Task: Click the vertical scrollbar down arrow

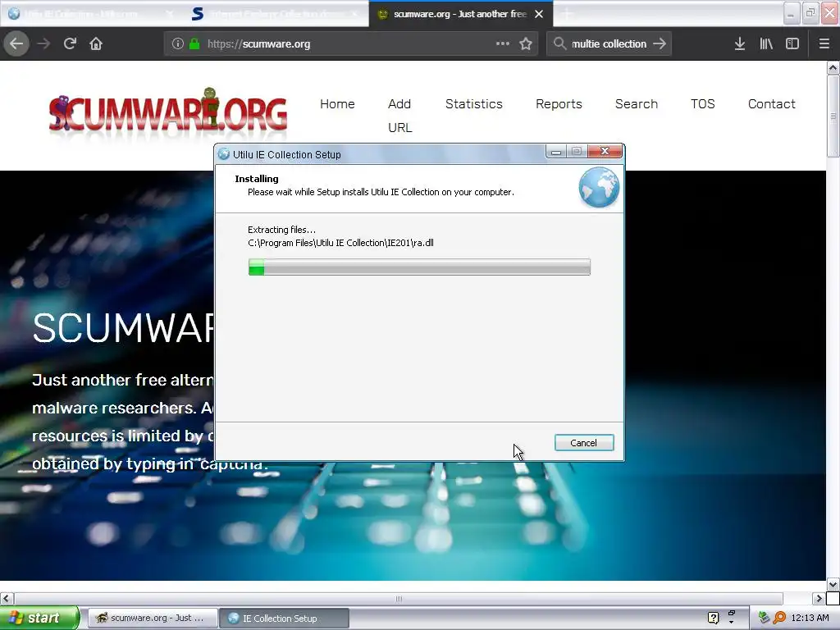Action: pos(833,584)
